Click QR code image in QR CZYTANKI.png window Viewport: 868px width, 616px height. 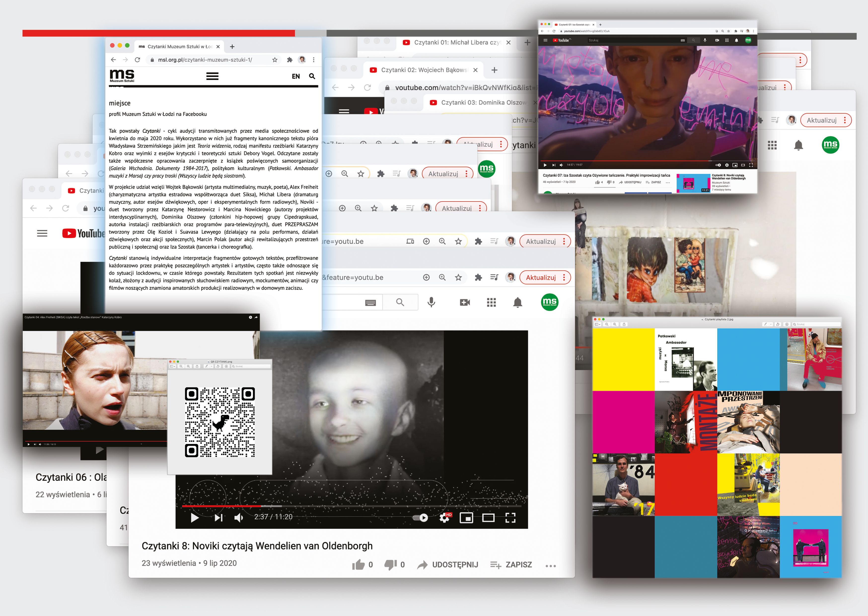click(220, 422)
